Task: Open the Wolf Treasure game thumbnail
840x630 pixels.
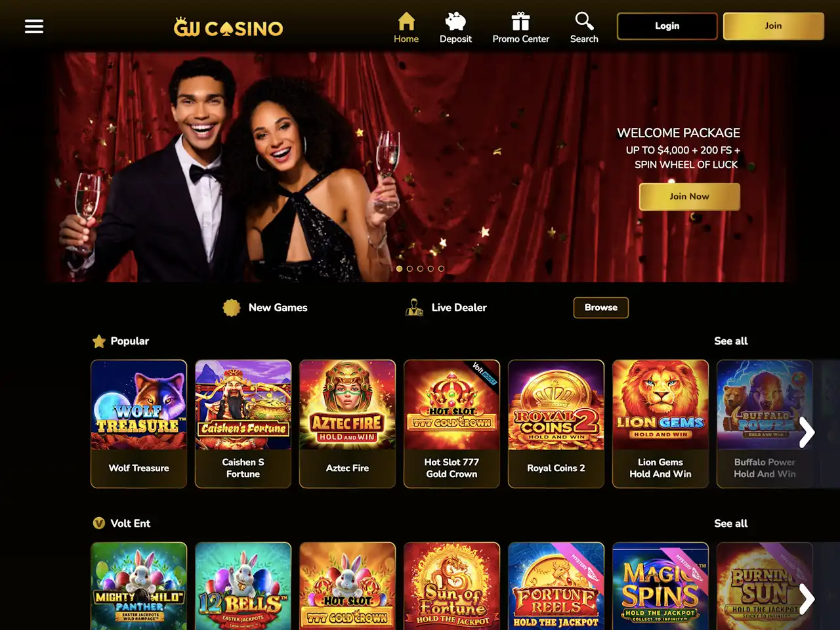Action: pyautogui.click(x=138, y=424)
